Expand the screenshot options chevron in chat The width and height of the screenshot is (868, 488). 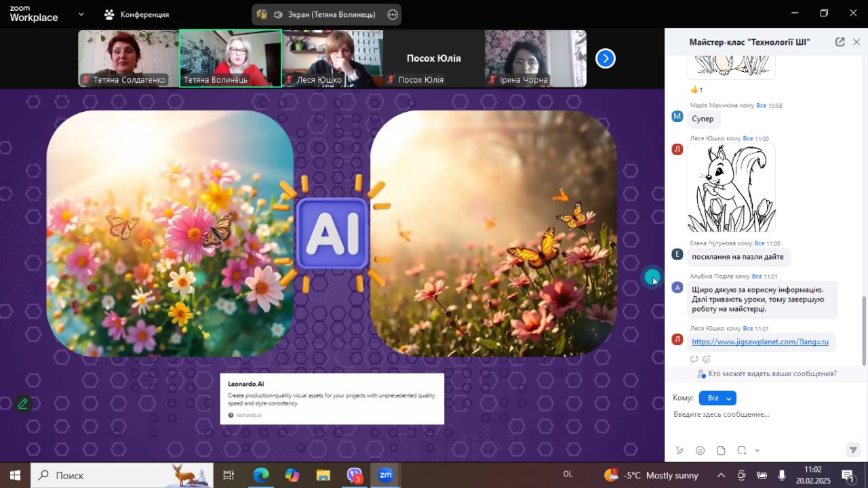757,451
